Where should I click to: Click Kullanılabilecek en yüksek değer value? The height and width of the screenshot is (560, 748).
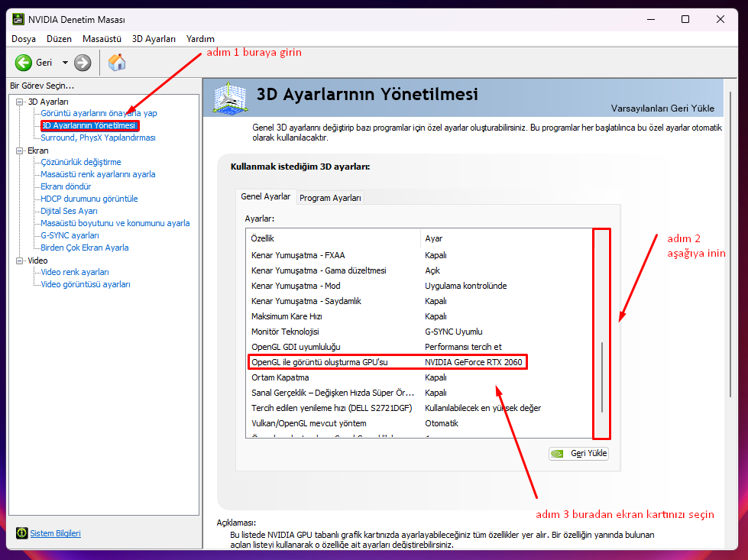tap(483, 408)
